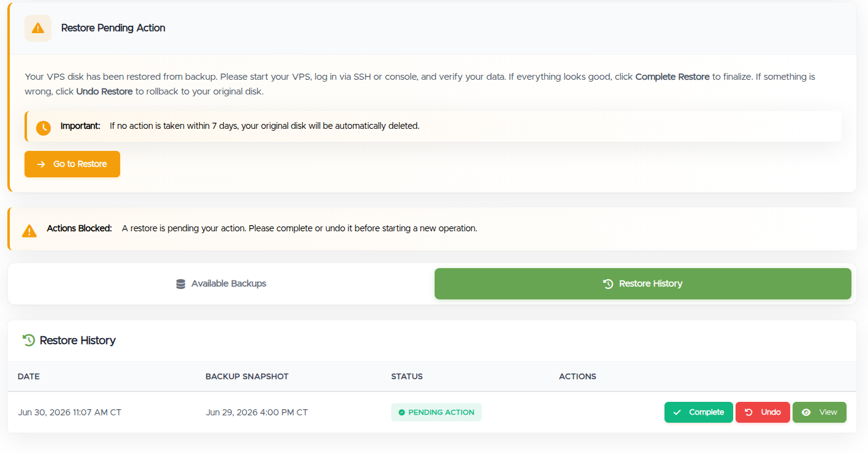Viewport: 868px width, 454px height.
Task: View details of the restore entry
Action: point(820,412)
